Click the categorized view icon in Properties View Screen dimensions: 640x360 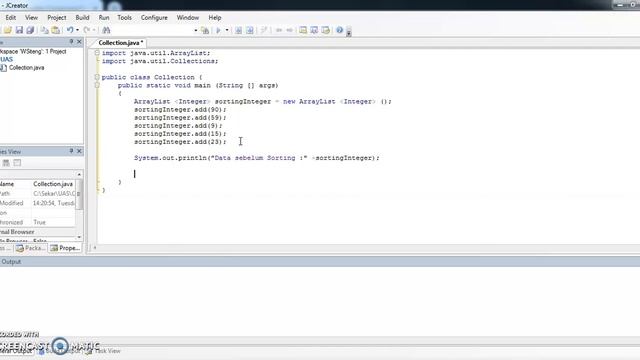pos(6,163)
